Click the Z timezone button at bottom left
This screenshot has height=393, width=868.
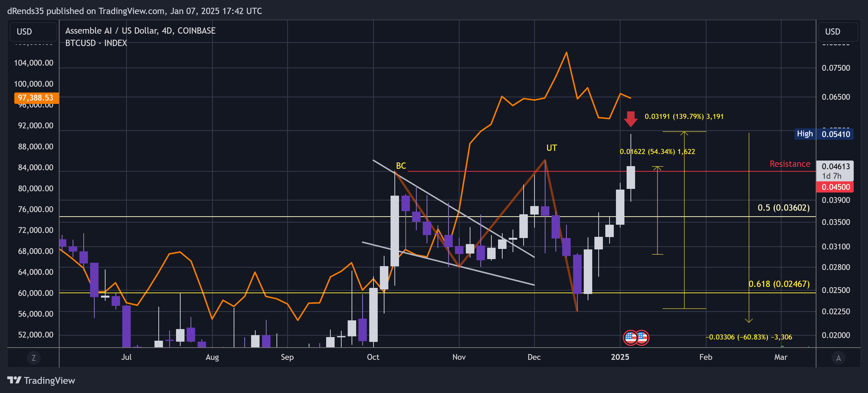click(x=34, y=358)
